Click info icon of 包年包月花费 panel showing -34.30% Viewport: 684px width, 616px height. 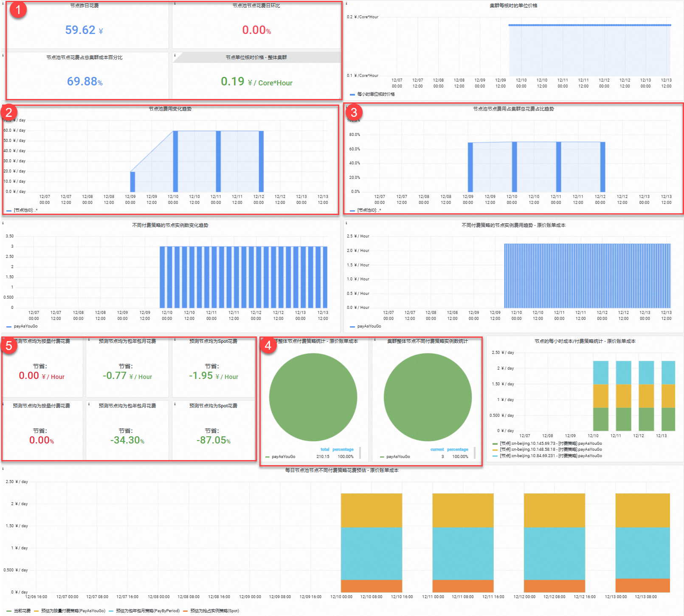pyautogui.click(x=89, y=404)
